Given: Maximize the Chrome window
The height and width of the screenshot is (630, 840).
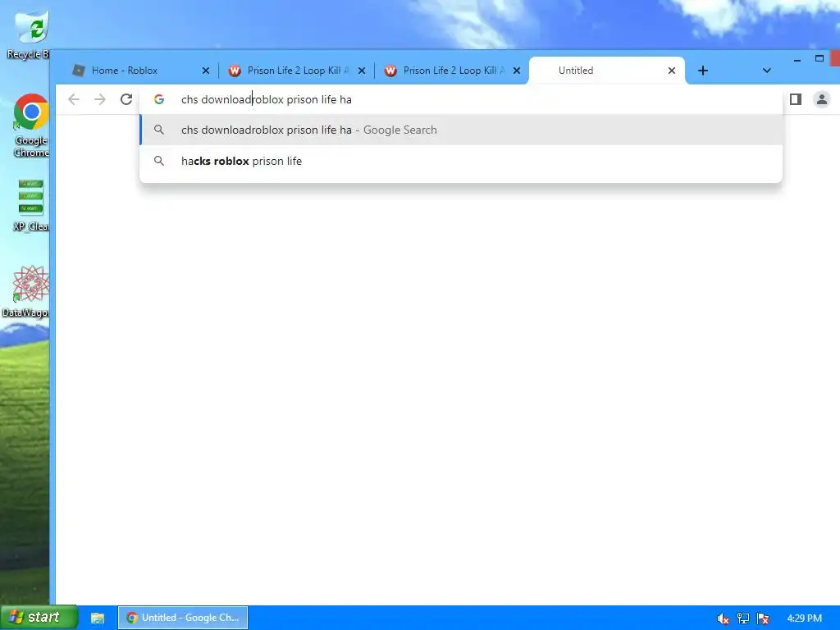Looking at the screenshot, I should point(819,58).
